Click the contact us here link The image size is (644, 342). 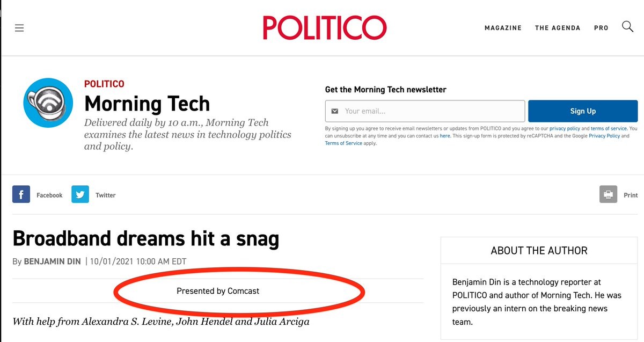click(x=445, y=136)
